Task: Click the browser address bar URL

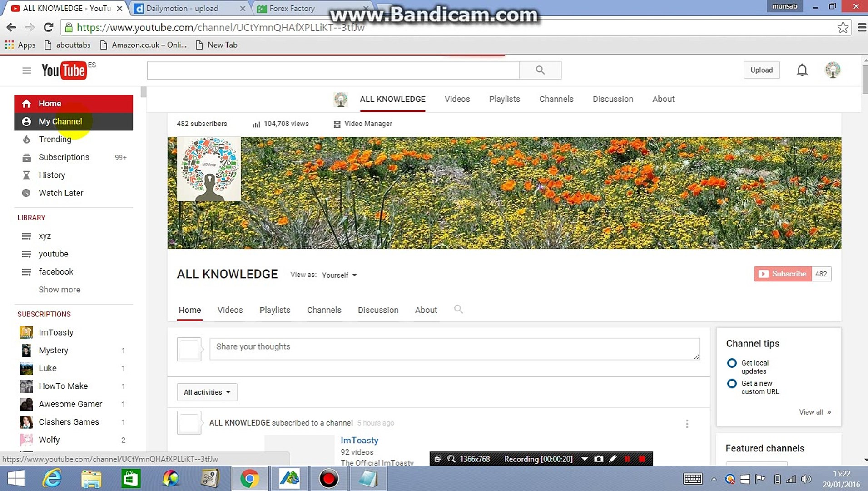Action: 221,27
